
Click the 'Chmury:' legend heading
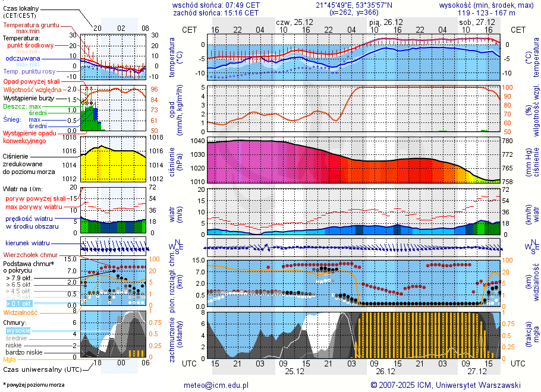17,322
